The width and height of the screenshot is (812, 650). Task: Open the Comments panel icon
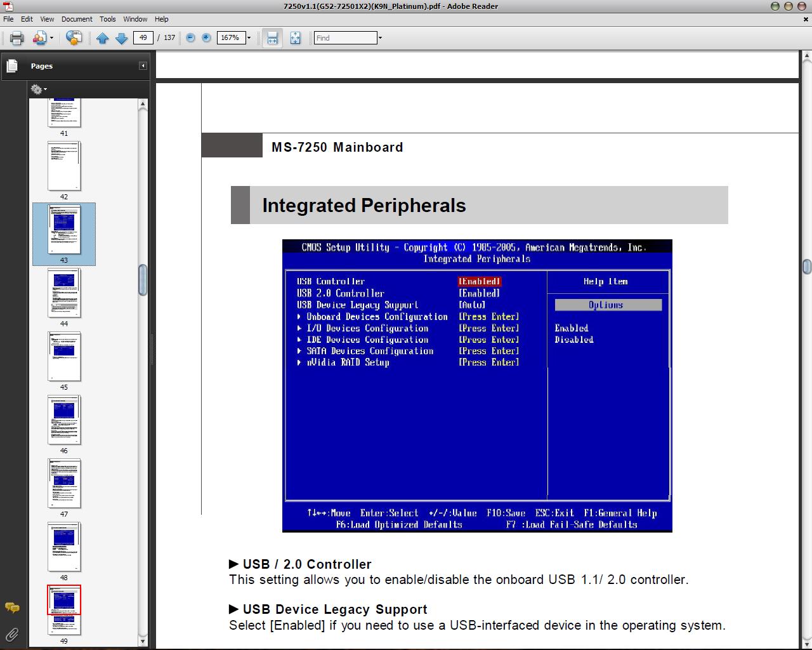12,608
